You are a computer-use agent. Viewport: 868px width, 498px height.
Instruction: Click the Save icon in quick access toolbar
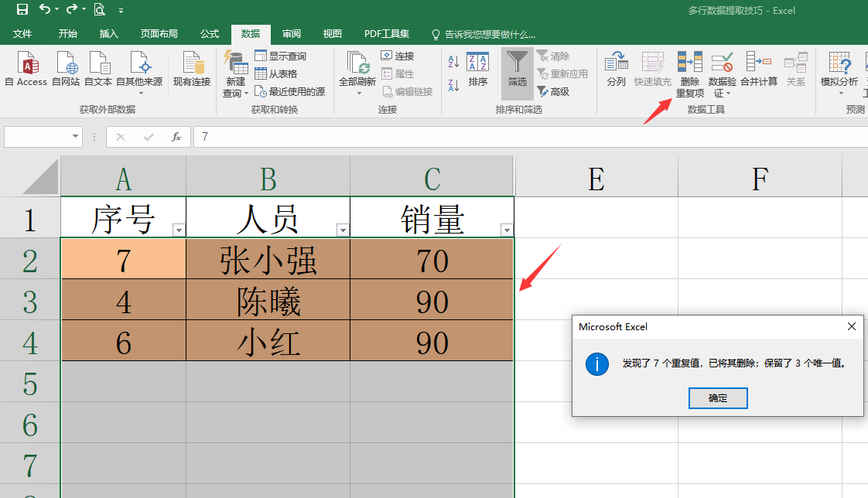pyautogui.click(x=22, y=9)
